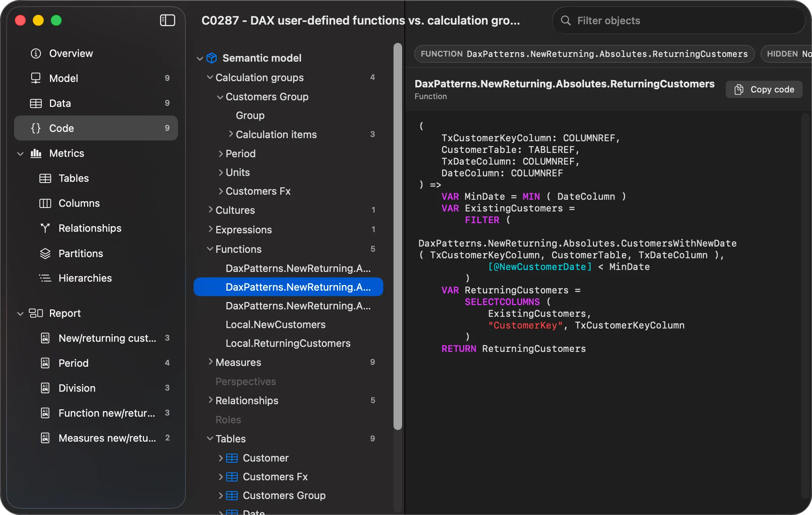Click the tree panel vertical scrollbar
The height and width of the screenshot is (515, 812).
397,236
